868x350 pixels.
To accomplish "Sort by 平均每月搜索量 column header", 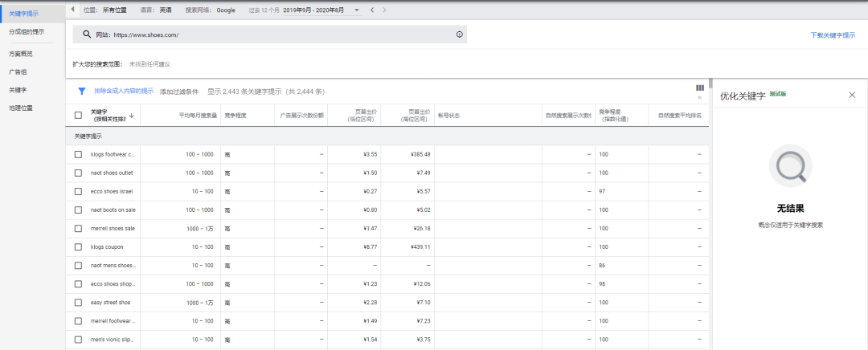I will click(x=198, y=116).
